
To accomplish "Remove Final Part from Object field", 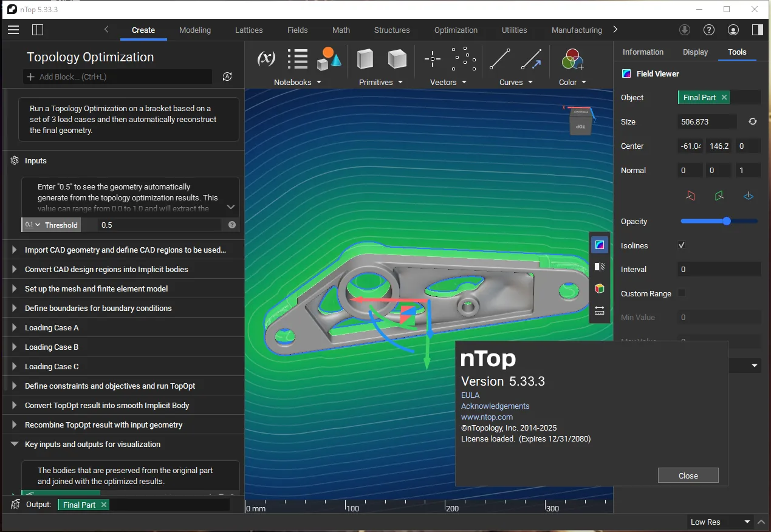I will click(x=724, y=97).
